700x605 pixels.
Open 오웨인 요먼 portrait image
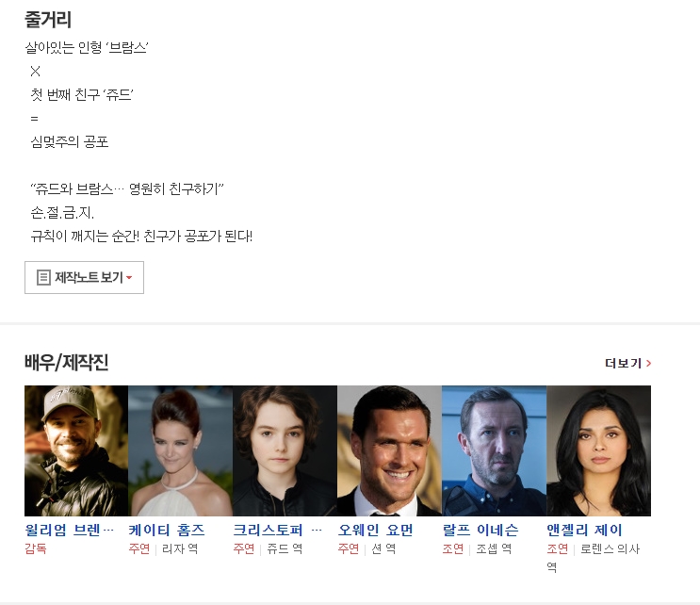(389, 451)
